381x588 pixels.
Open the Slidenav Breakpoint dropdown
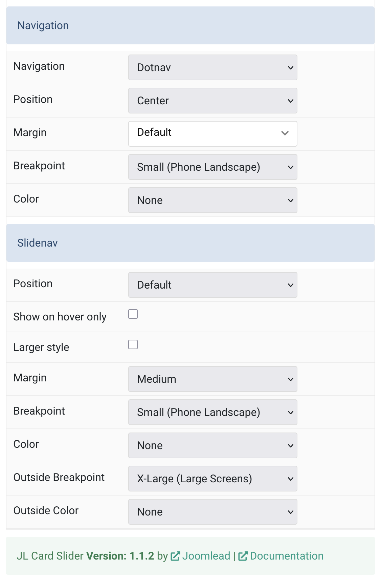[x=212, y=412]
